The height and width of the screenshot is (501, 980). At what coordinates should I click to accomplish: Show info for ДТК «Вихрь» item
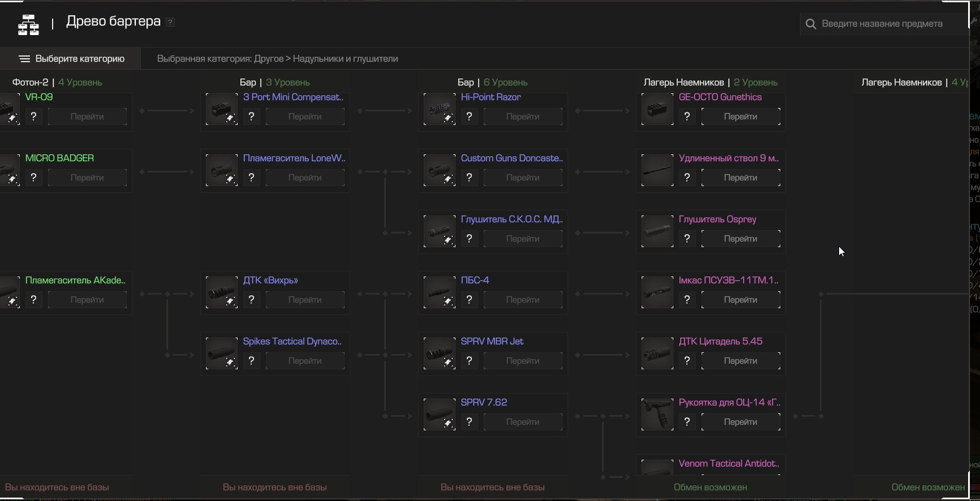251,300
